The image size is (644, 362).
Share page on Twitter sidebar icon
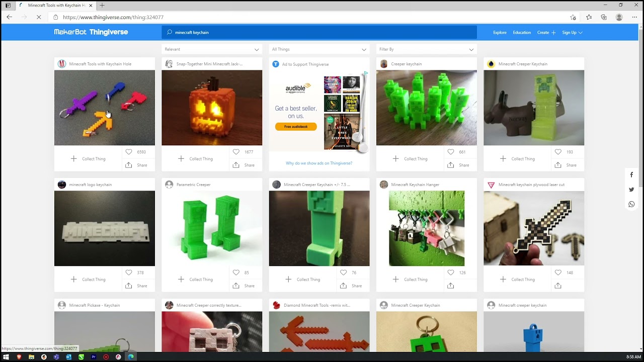[x=631, y=190]
